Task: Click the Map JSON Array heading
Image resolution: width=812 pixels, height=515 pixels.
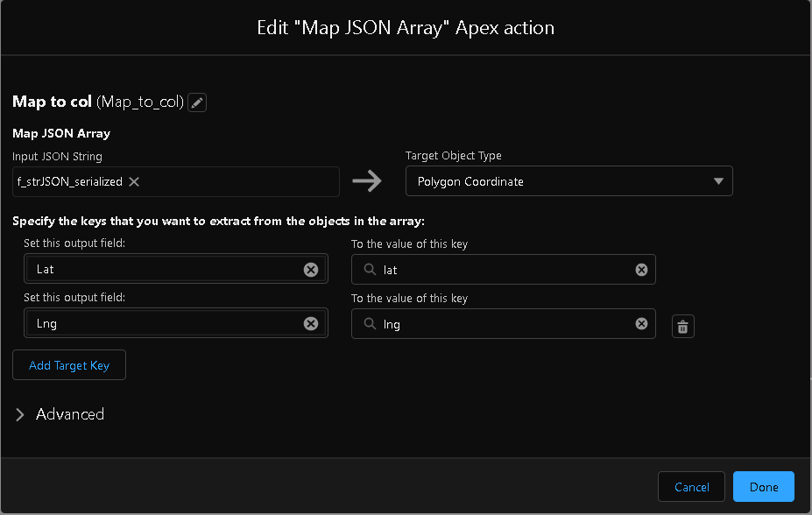Action: [x=61, y=133]
